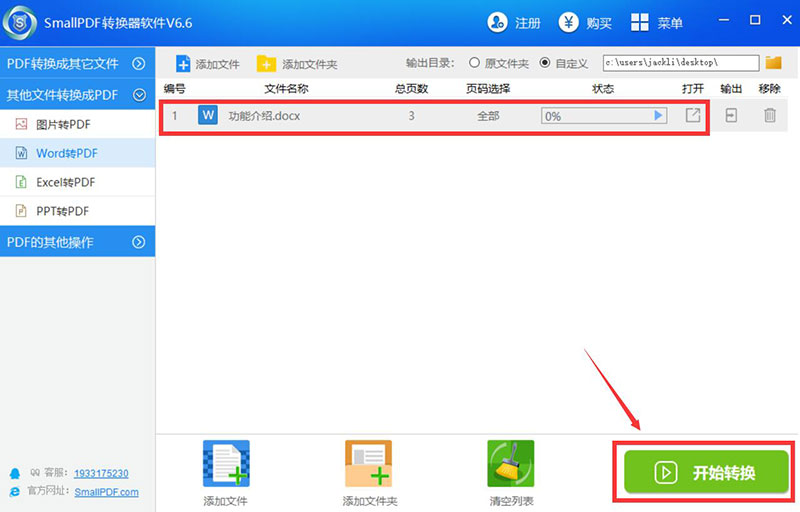
Task: Expand the PDF转换成其它文件 section
Action: coord(78,63)
